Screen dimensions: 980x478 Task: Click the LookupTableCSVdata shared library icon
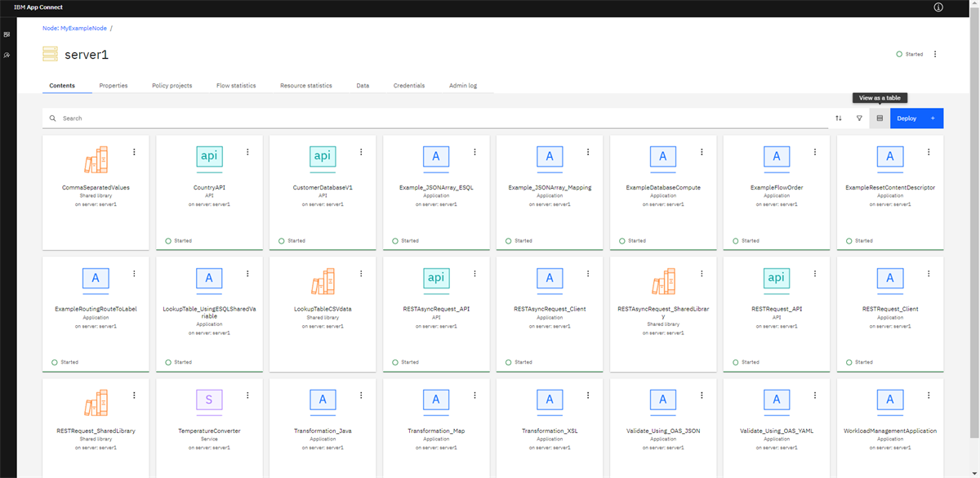tap(322, 279)
